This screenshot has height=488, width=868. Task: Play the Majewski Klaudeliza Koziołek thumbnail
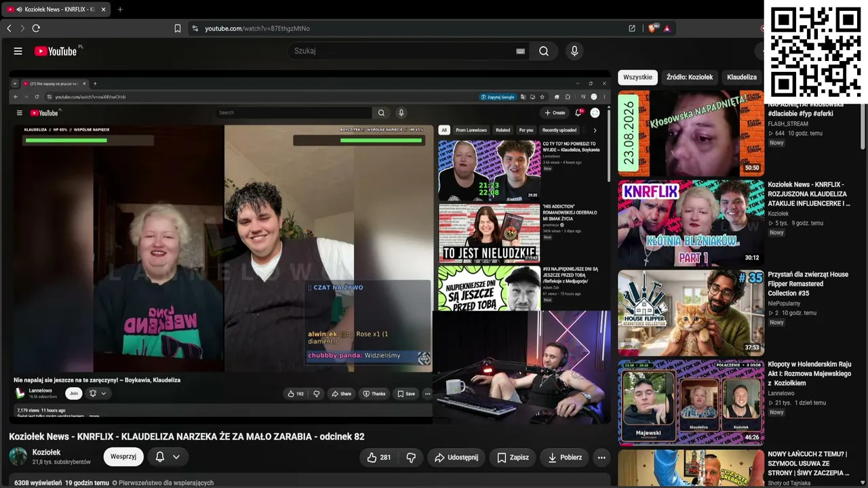pyautogui.click(x=691, y=403)
